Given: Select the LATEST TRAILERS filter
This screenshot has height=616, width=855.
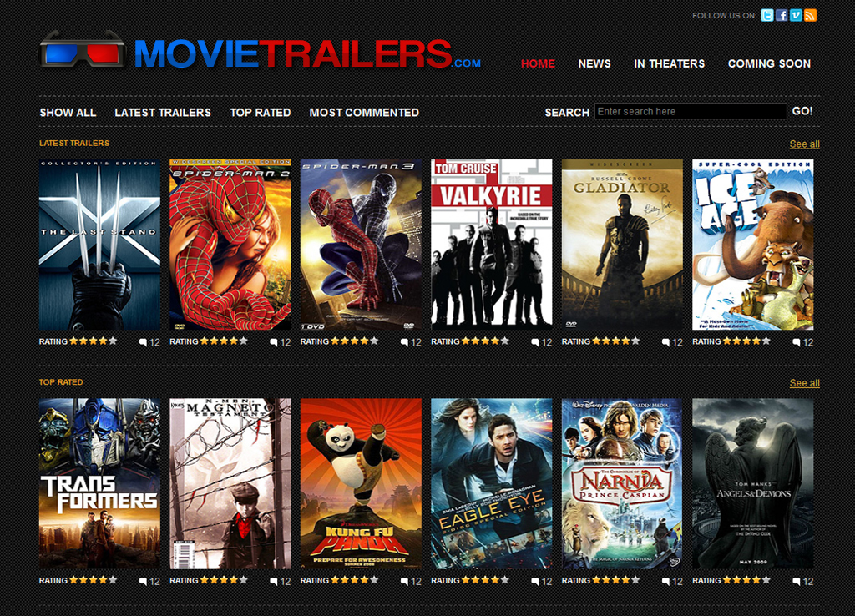Looking at the screenshot, I should (x=163, y=113).
